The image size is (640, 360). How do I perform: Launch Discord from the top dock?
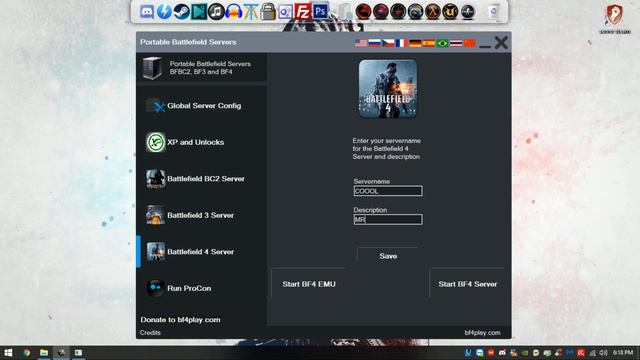[147, 11]
